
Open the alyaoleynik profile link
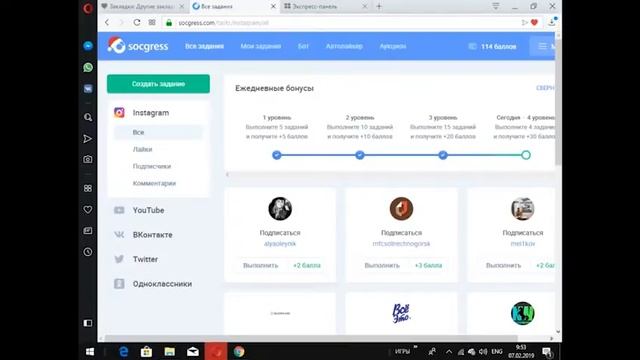pyautogui.click(x=280, y=244)
